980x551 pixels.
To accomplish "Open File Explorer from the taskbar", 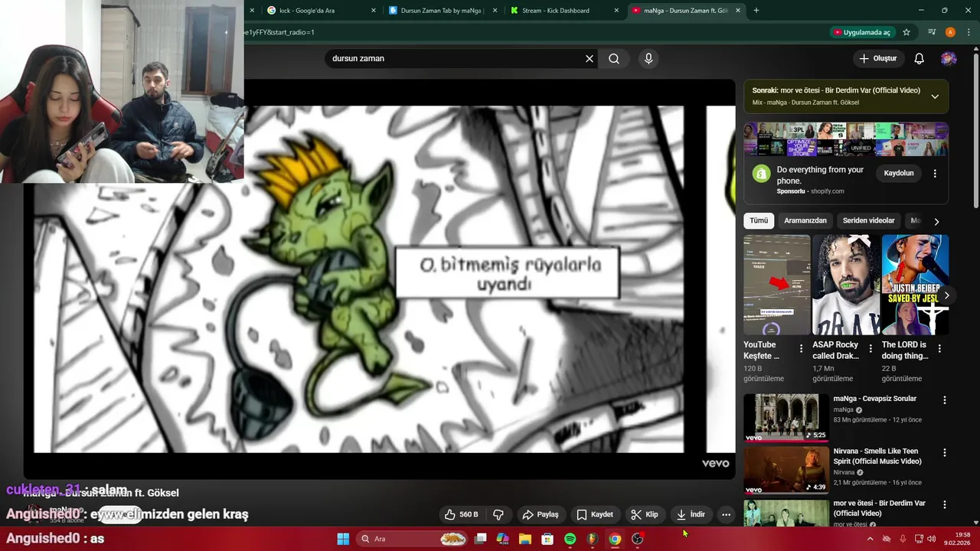I will coord(525,539).
